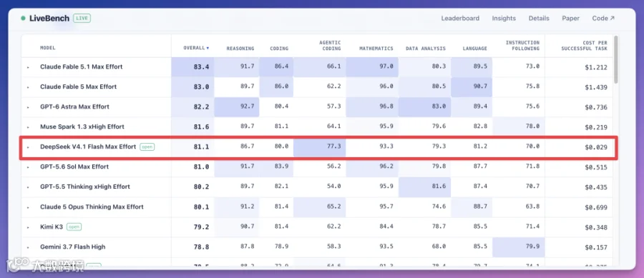644x278 pixels.
Task: Open the Details page
Action: coord(539,19)
